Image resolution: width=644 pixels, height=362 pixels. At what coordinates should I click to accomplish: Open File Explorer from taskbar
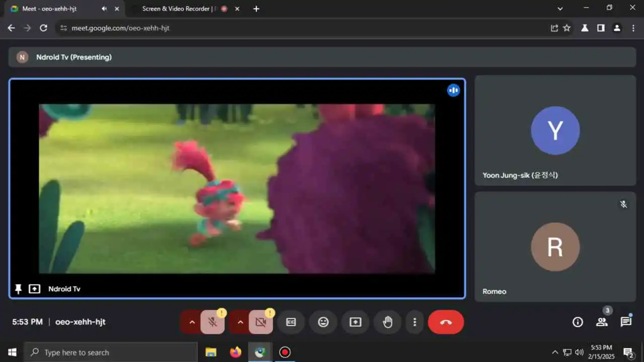coord(211,352)
